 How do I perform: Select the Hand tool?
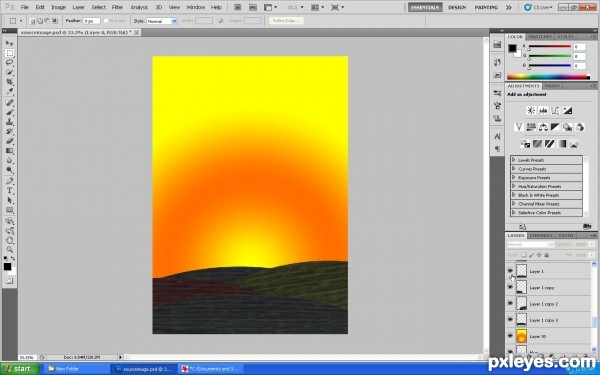(x=10, y=240)
